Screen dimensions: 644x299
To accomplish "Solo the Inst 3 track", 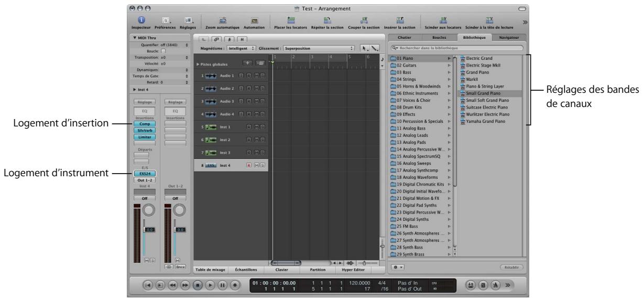I will 263,152.
